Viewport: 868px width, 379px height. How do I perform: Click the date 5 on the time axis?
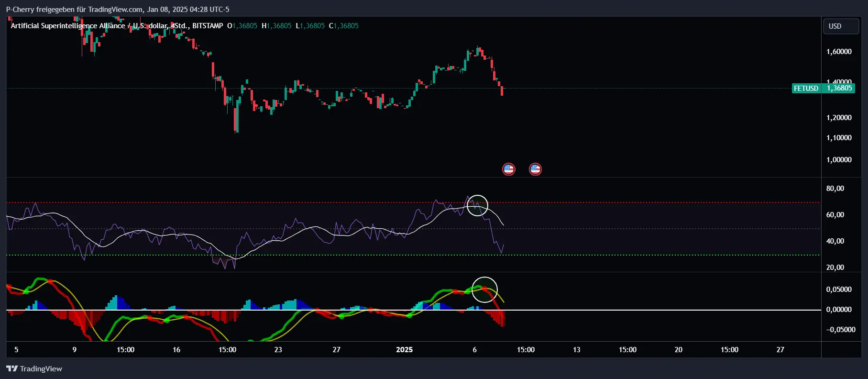pyautogui.click(x=16, y=350)
